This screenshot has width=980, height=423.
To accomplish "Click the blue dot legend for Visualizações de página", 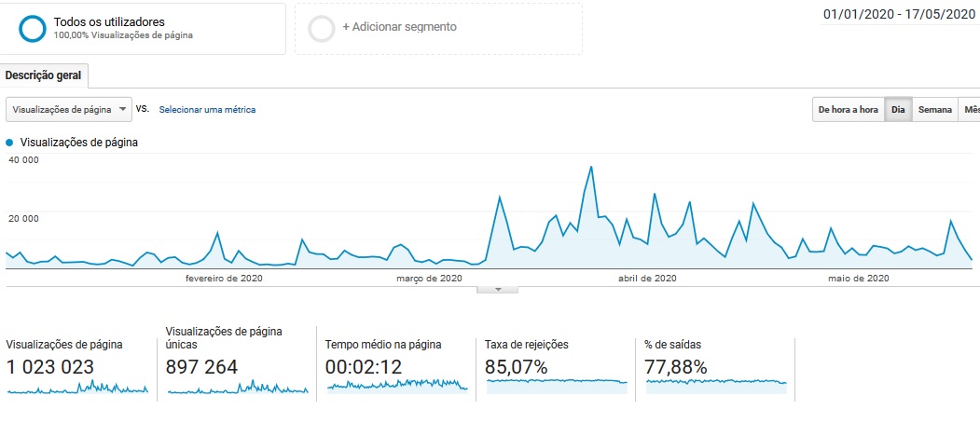I will click(10, 143).
